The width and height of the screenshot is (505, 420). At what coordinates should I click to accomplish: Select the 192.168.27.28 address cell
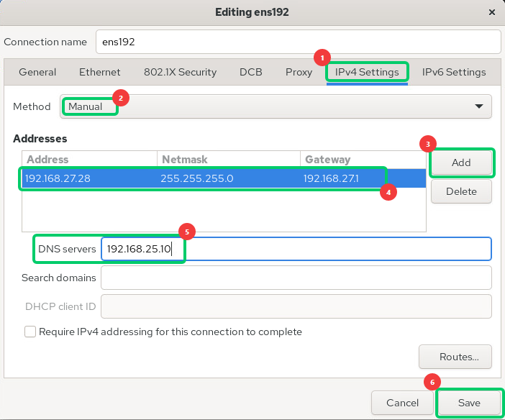[x=89, y=178]
